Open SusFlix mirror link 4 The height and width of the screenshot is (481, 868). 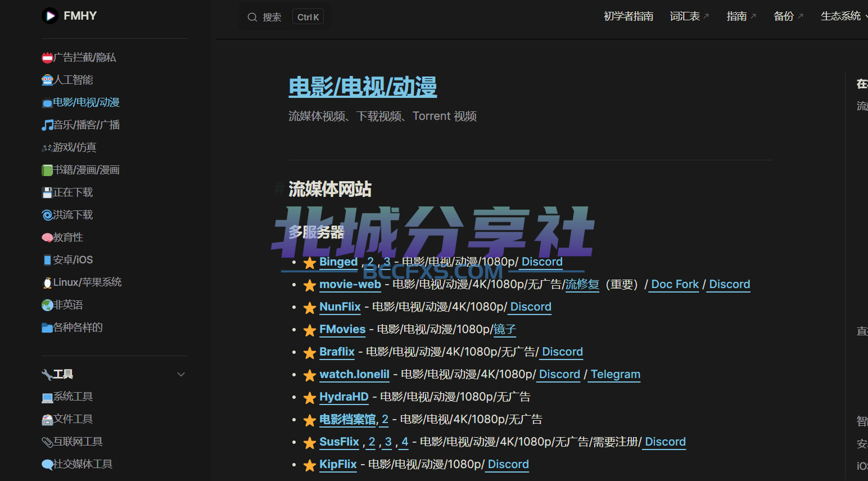405,442
